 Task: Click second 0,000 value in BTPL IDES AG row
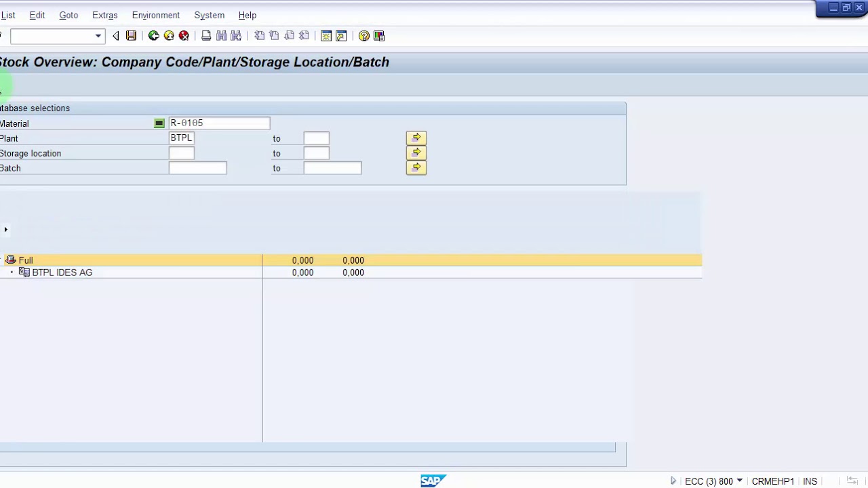tap(353, 272)
